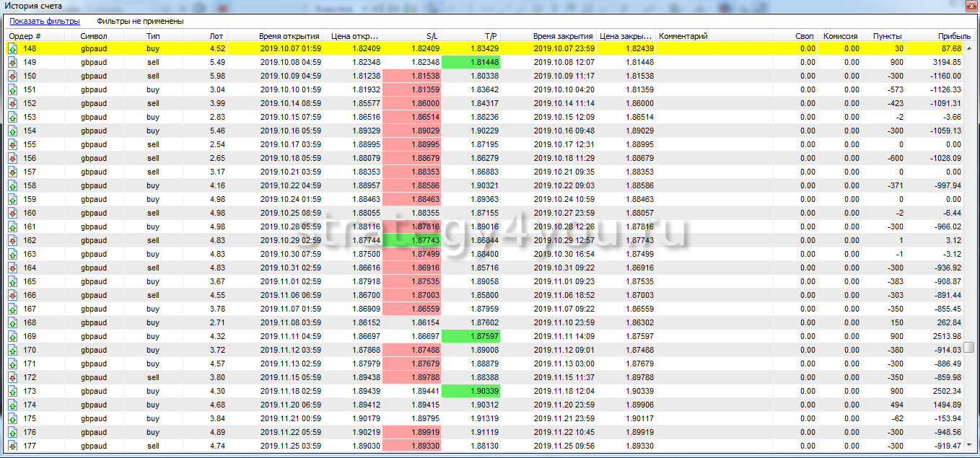The width and height of the screenshot is (980, 458).
Task: Sort by Время открытия column
Action: point(289,36)
